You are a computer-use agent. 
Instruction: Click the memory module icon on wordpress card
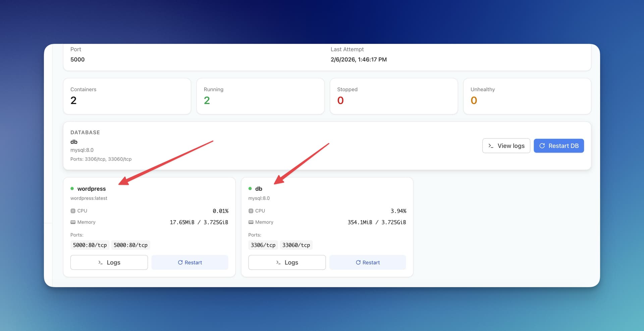point(72,222)
